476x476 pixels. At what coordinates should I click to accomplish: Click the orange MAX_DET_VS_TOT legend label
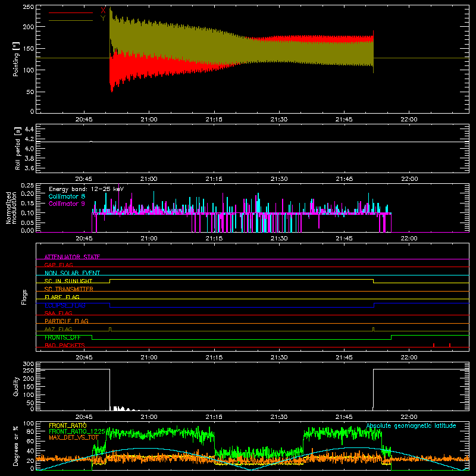coord(74,437)
